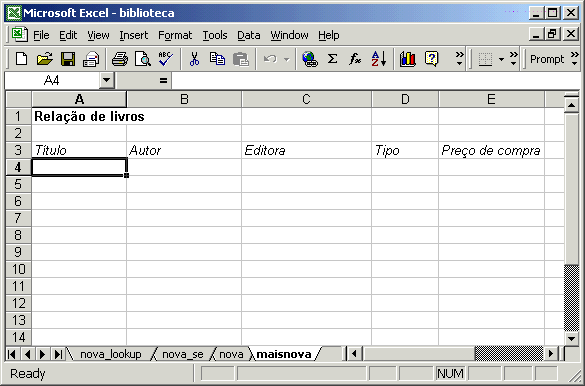Click vertical scrollbar up arrow
The height and width of the screenshot is (386, 585).
[571, 105]
